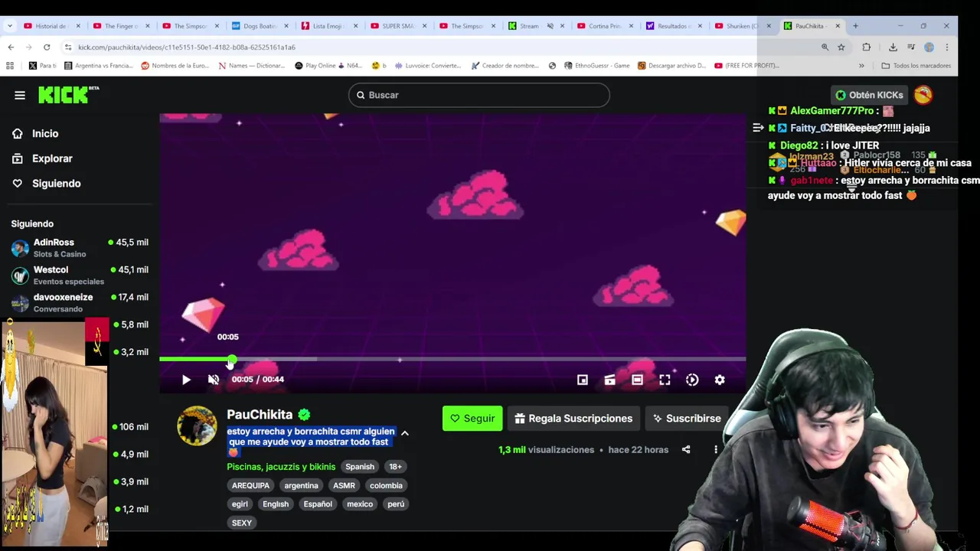The height and width of the screenshot is (551, 980).
Task: Open the Chrome three-dot menu
Action: [947, 47]
